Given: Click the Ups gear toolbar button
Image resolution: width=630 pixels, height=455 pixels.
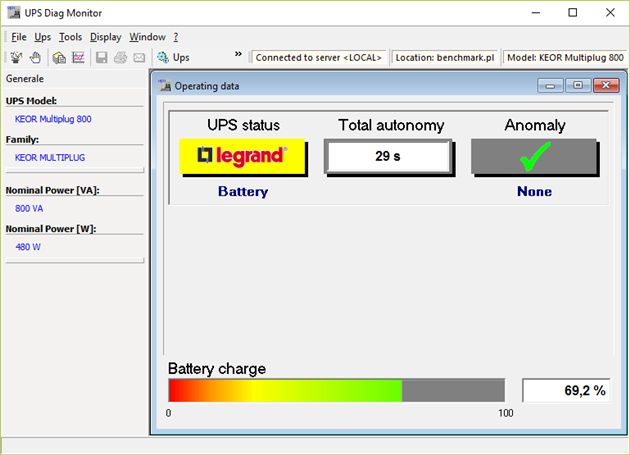Looking at the screenshot, I should [173, 57].
